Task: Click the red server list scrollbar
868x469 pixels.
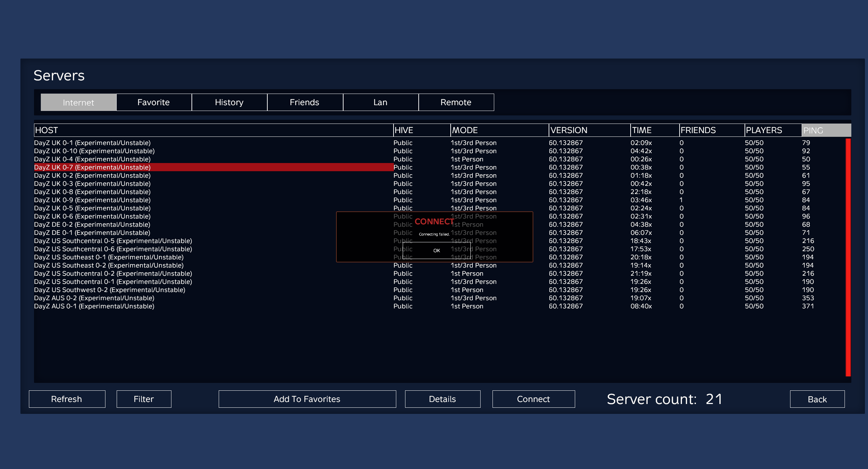Action: (x=848, y=257)
